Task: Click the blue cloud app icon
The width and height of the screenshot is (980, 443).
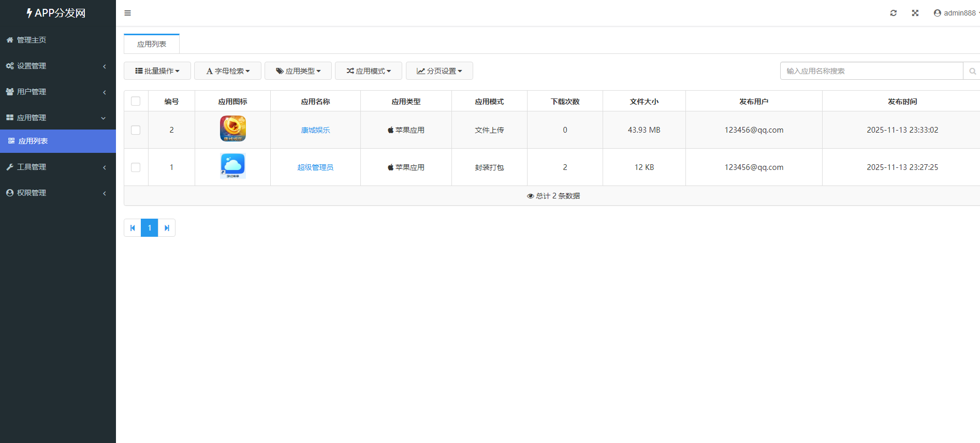Action: pos(232,166)
